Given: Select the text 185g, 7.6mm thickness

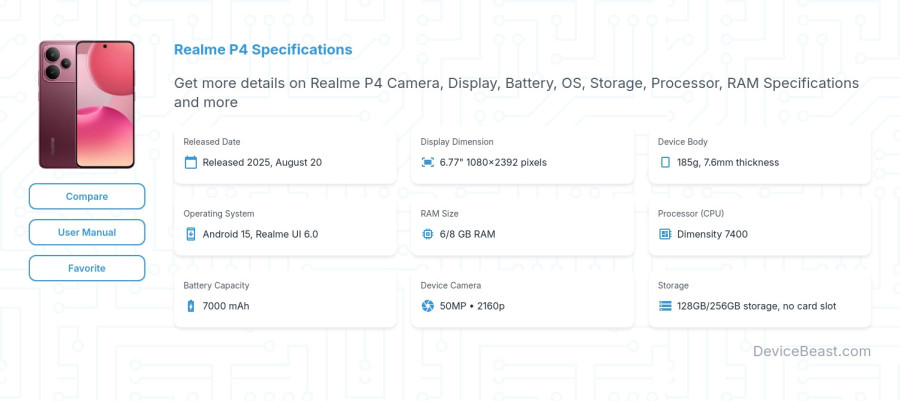Looking at the screenshot, I should pyautogui.click(x=728, y=162).
